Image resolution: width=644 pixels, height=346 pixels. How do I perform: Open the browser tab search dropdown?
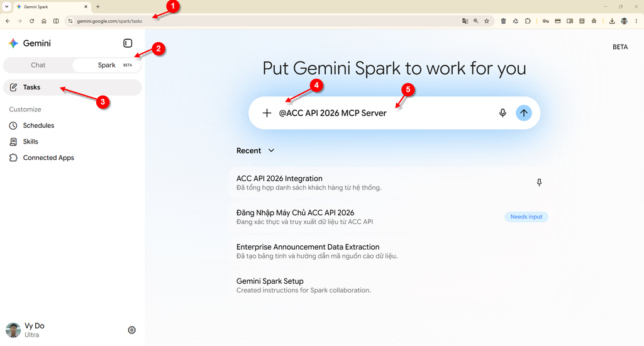click(x=6, y=6)
